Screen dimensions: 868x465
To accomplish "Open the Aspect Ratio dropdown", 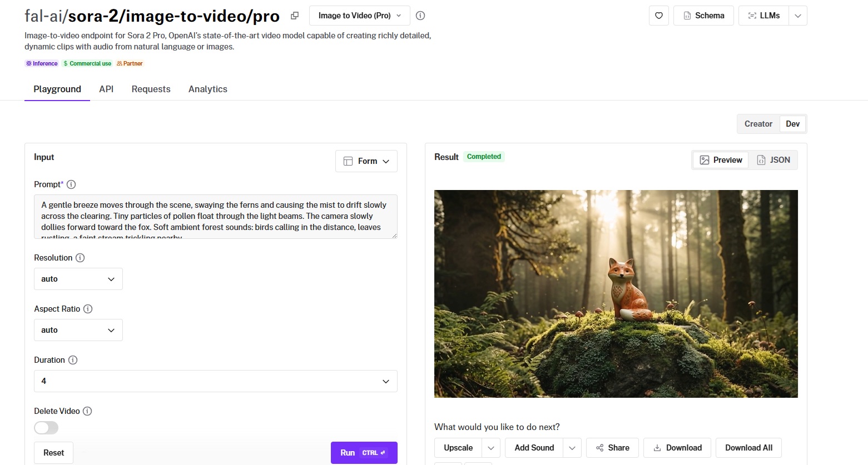I will [x=78, y=330].
